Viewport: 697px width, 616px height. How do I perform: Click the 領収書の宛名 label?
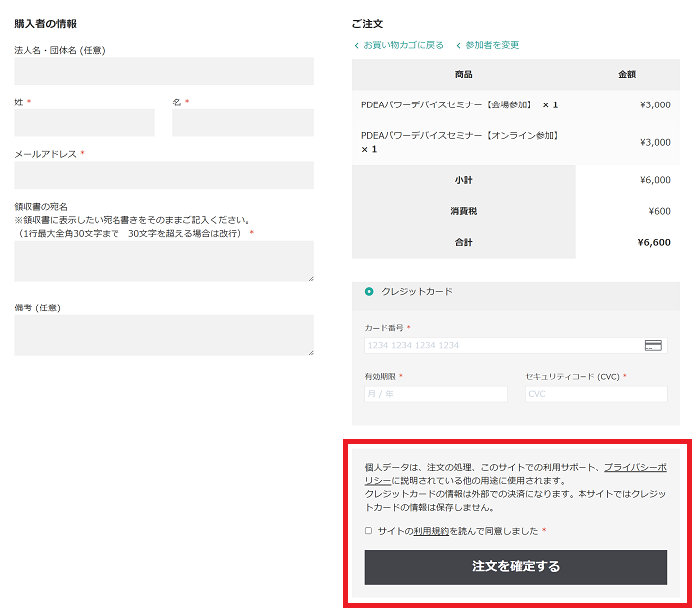41,207
